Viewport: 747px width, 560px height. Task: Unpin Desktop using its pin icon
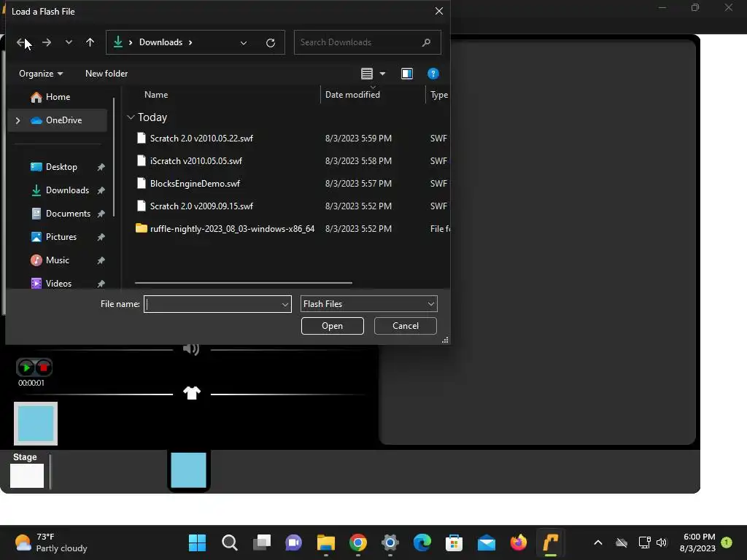(101, 167)
